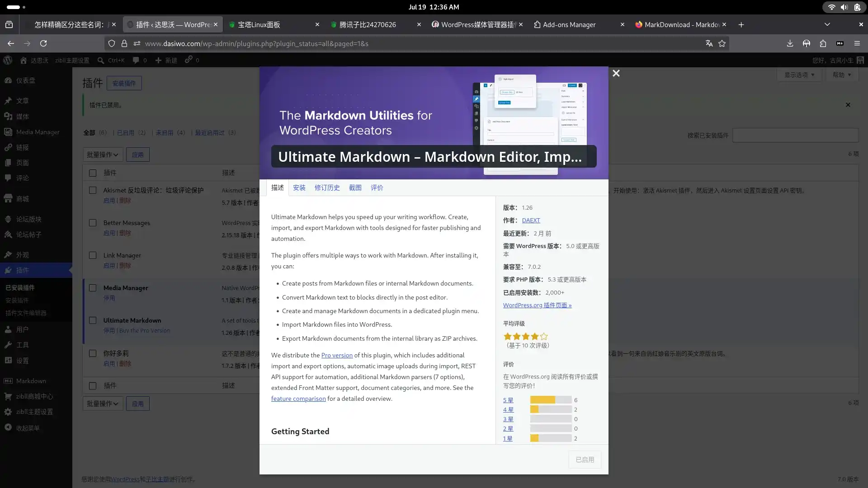Switch to the 修订历史 changelog tab

pos(327,188)
